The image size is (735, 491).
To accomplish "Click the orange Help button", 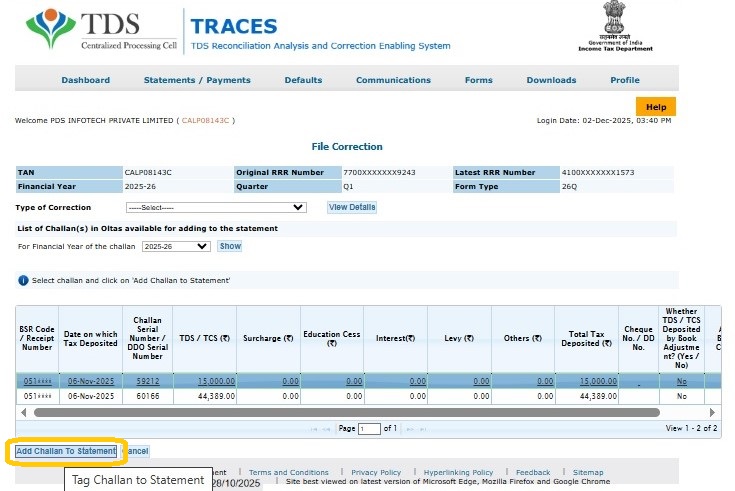I will coord(655,107).
